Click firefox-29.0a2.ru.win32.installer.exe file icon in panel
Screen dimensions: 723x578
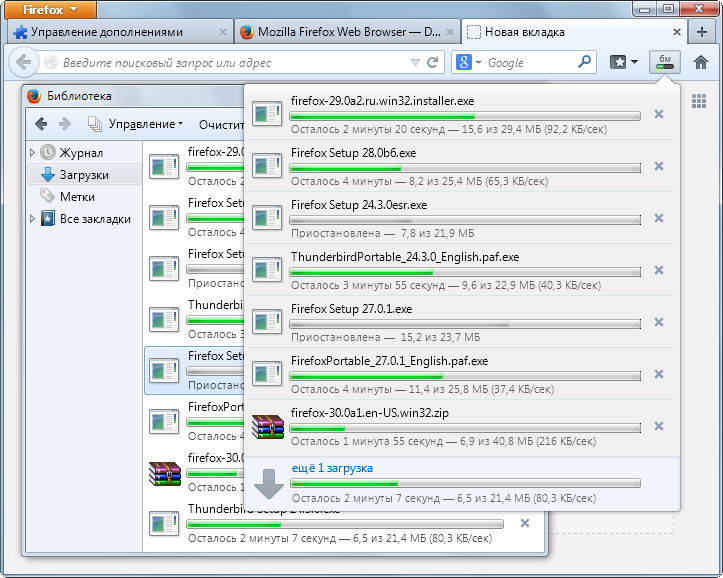(267, 113)
